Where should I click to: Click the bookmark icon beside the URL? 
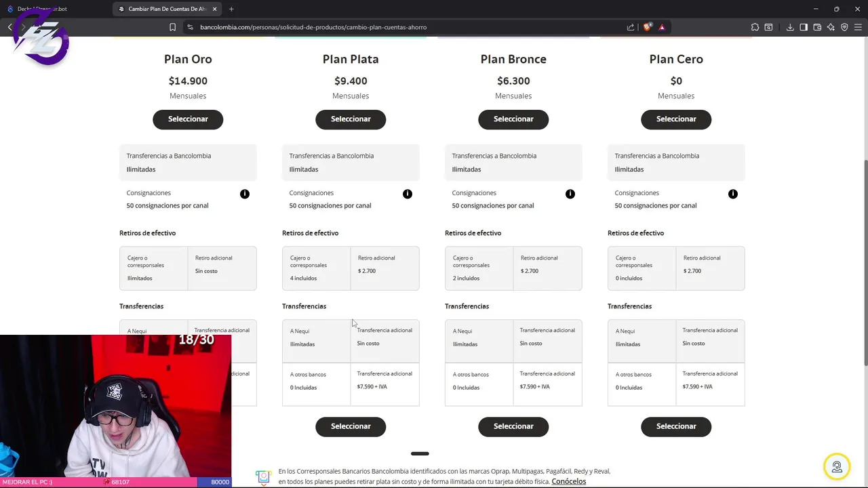(172, 27)
